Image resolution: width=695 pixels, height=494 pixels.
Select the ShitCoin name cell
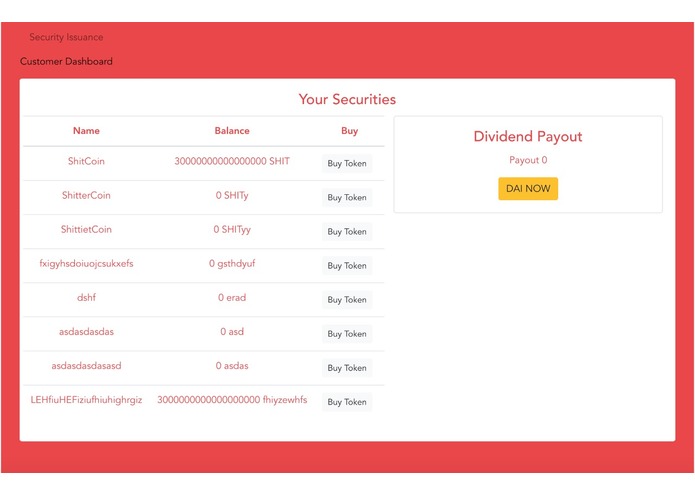86,161
